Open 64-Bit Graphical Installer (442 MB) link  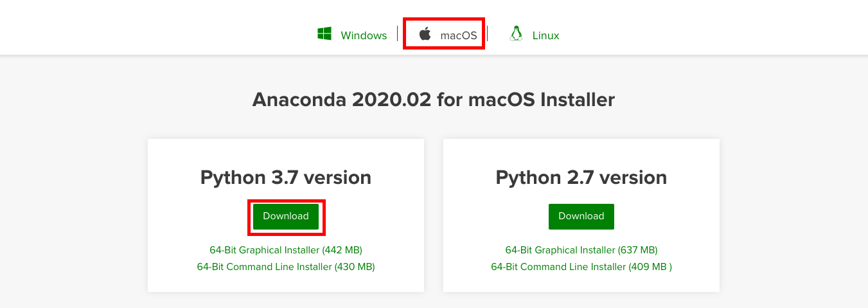[286, 249]
